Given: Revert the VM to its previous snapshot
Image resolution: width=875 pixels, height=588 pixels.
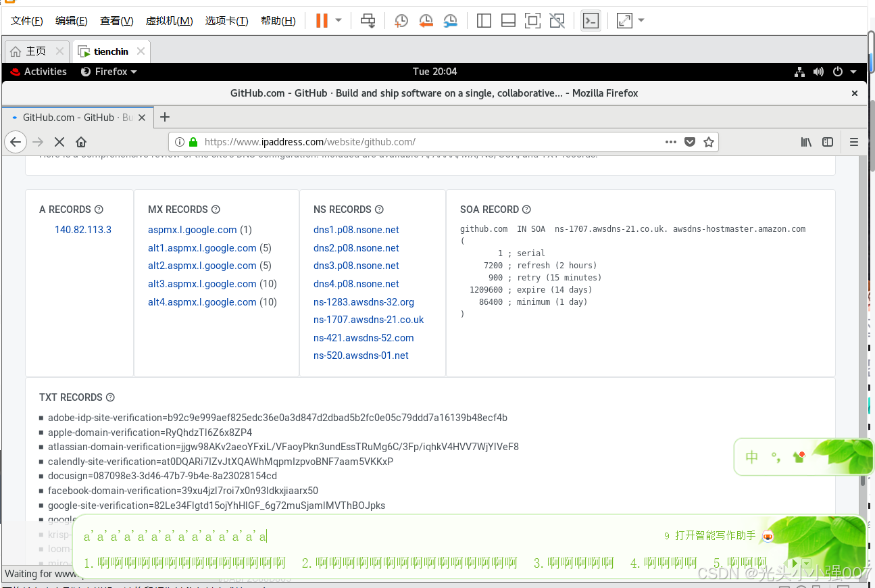Looking at the screenshot, I should pyautogui.click(x=426, y=21).
